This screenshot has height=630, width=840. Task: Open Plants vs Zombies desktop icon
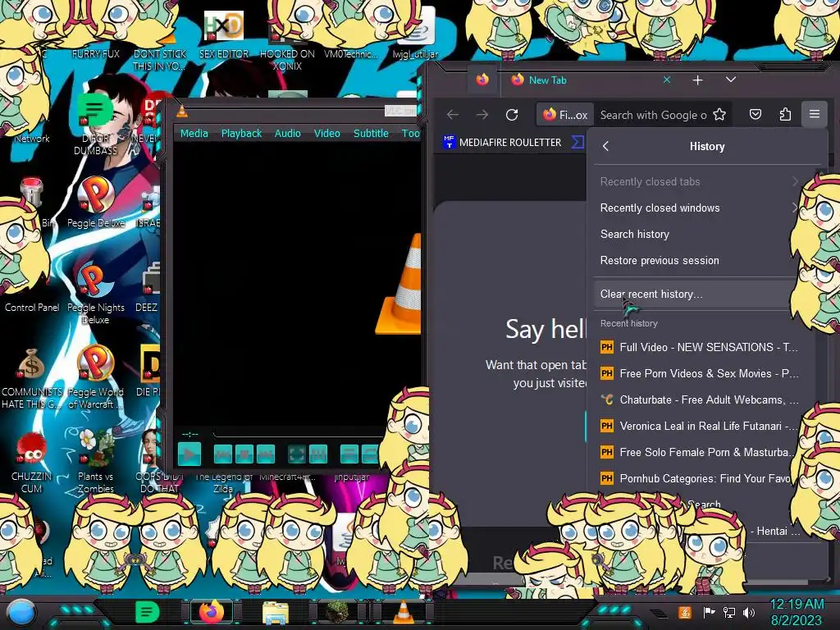tap(95, 461)
